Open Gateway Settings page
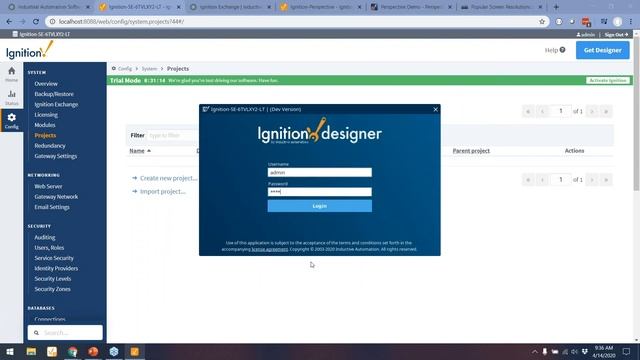Screen dimensions: 640x360 (56, 156)
